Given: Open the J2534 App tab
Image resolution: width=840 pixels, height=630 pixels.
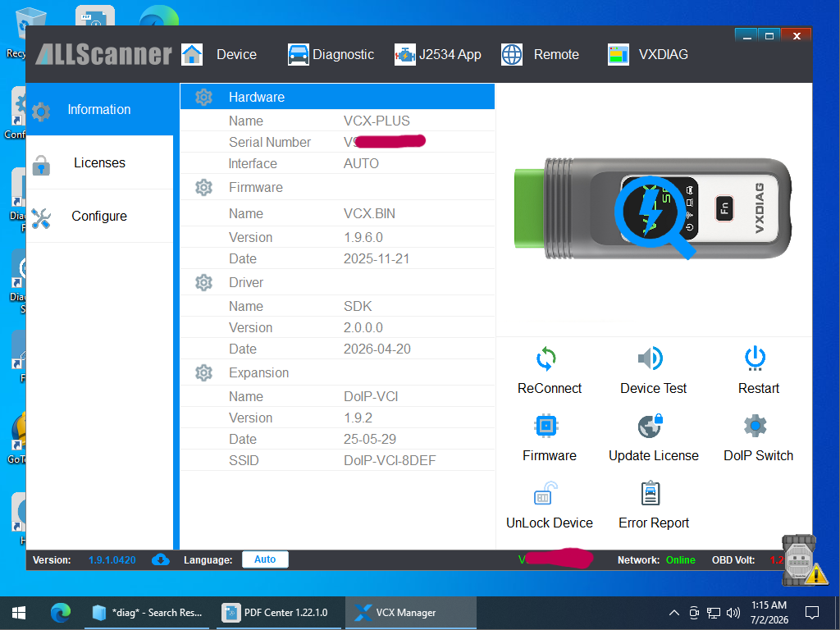Looking at the screenshot, I should pos(450,55).
